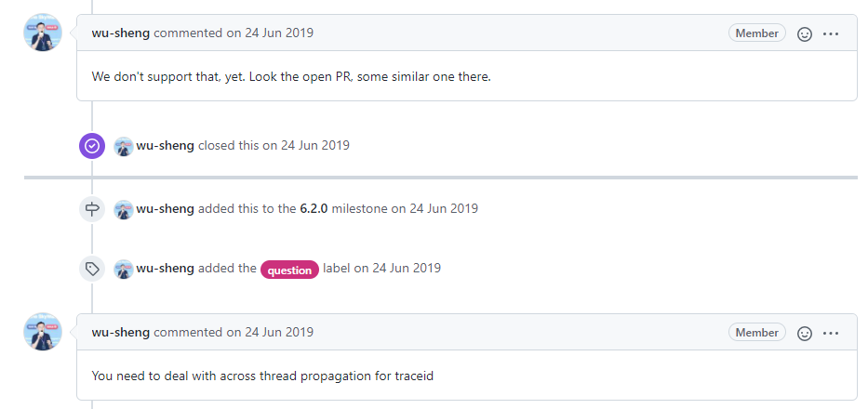Click small avatar in the closed event
This screenshot has height=409, width=868.
(x=124, y=146)
